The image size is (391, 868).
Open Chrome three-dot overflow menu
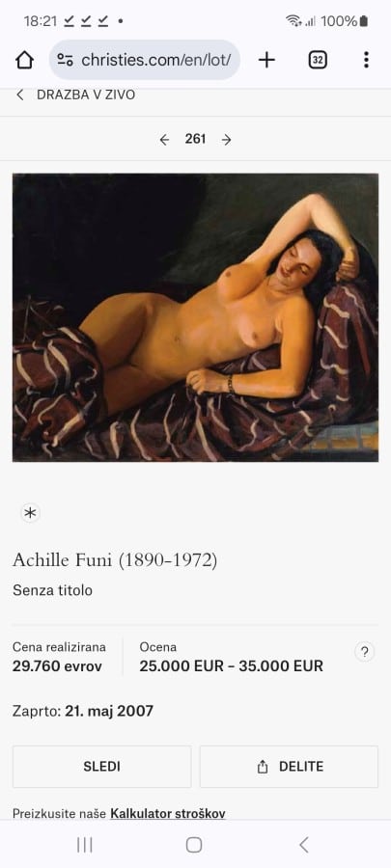pos(366,60)
